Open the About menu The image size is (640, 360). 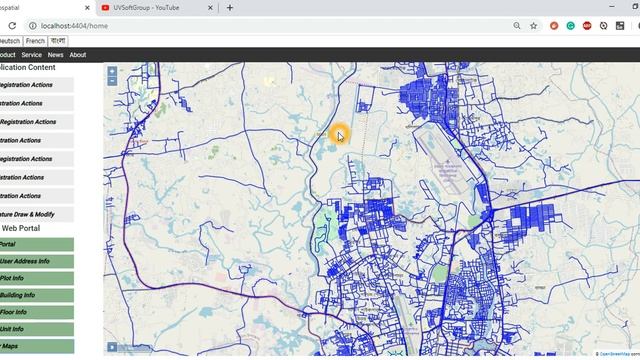tap(78, 55)
